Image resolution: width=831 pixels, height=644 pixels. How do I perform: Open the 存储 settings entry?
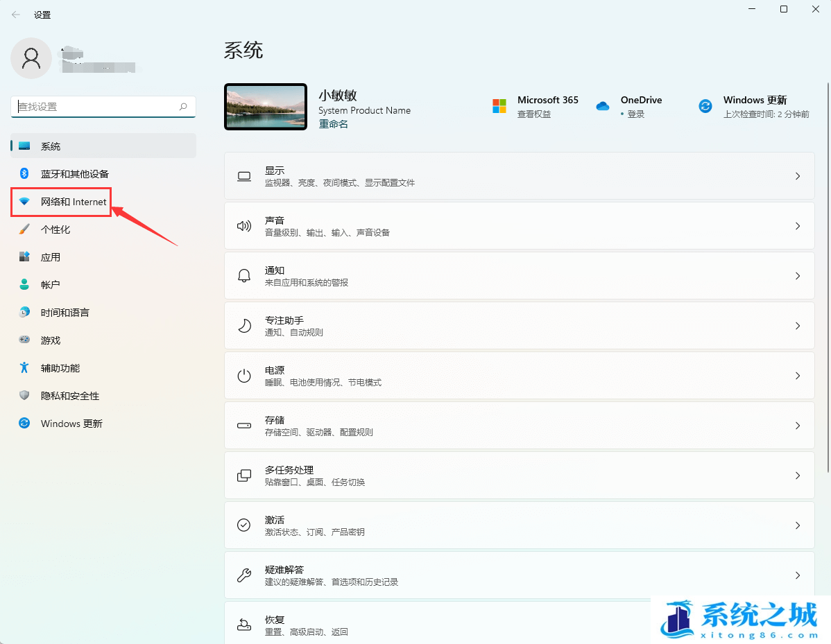(x=519, y=425)
